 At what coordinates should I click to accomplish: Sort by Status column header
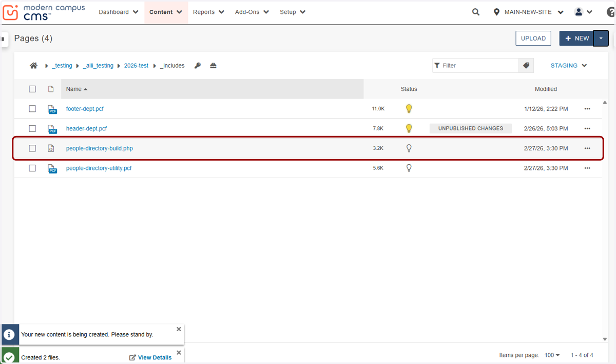coord(409,89)
